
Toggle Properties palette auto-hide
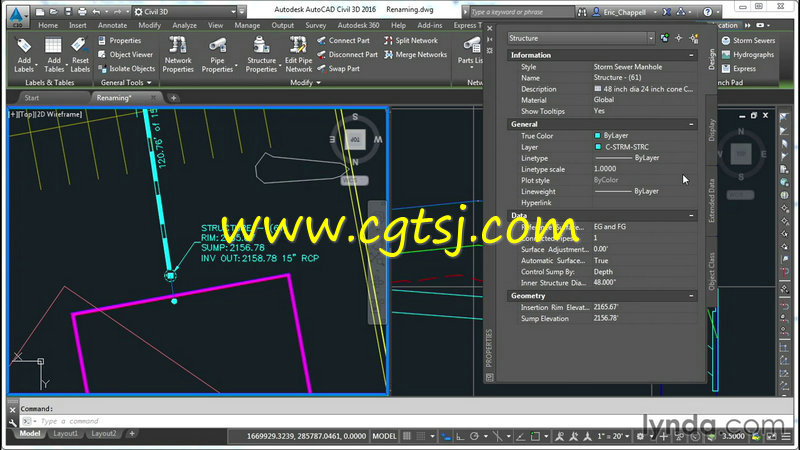[490, 39]
